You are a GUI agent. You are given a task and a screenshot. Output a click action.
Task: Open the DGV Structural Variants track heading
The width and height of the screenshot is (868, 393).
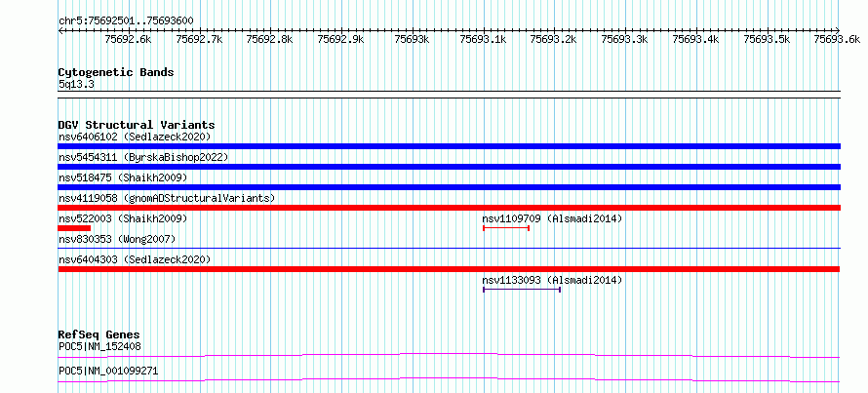pyautogui.click(x=137, y=125)
